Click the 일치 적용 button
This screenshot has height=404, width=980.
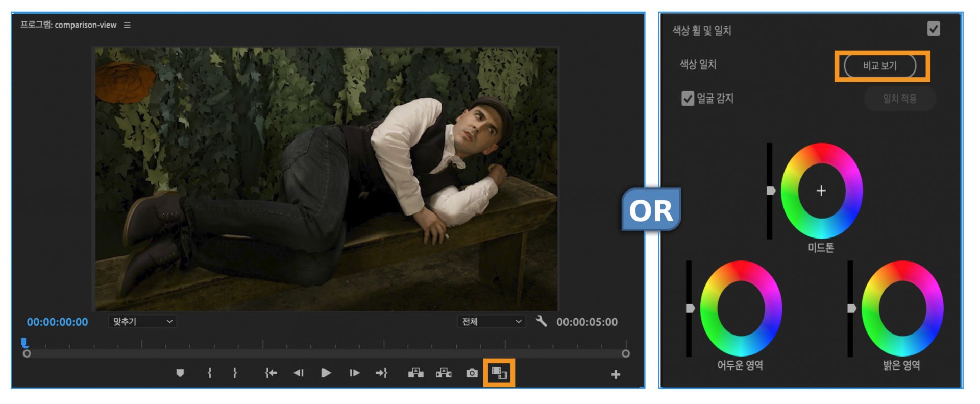900,99
